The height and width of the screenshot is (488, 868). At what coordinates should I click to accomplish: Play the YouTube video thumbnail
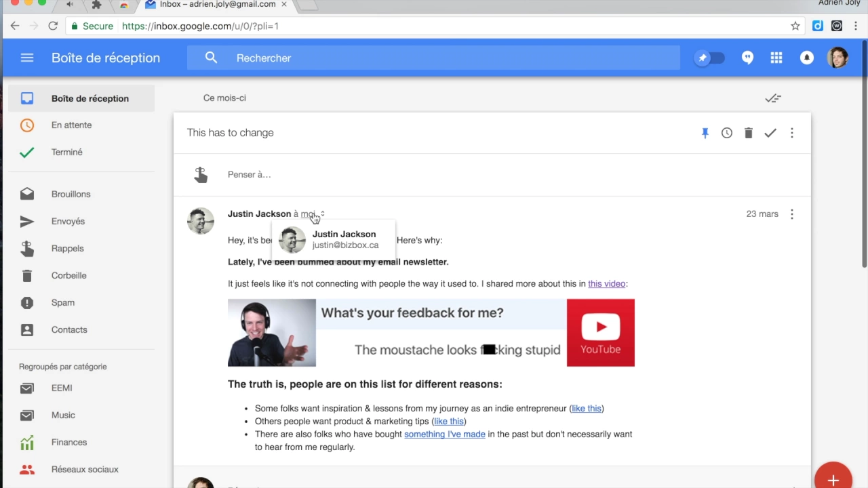[x=601, y=333]
